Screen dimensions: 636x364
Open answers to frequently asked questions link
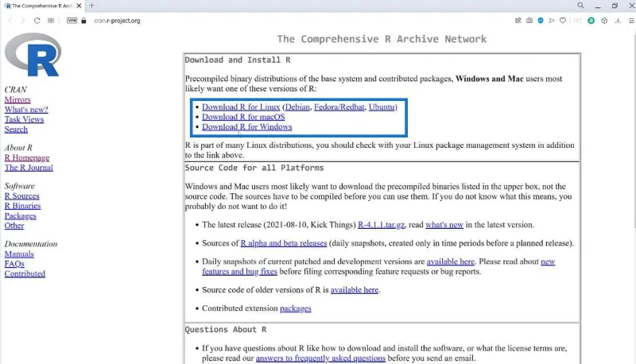coord(320,358)
